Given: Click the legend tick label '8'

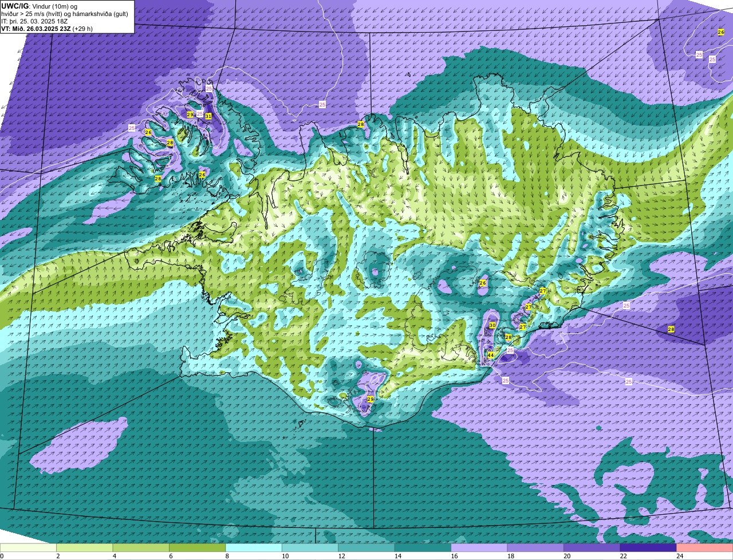Looking at the screenshot, I should coord(227,555).
